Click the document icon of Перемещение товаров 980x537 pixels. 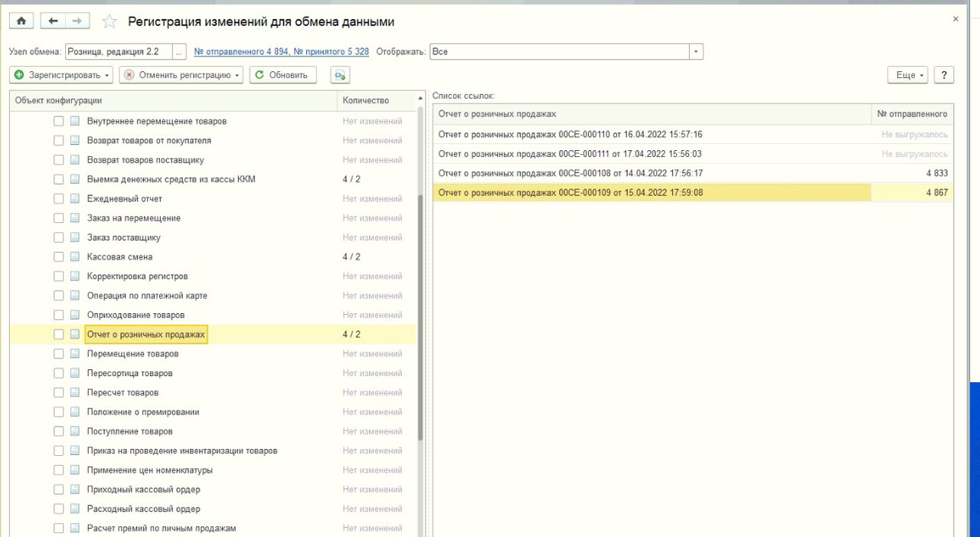[75, 354]
